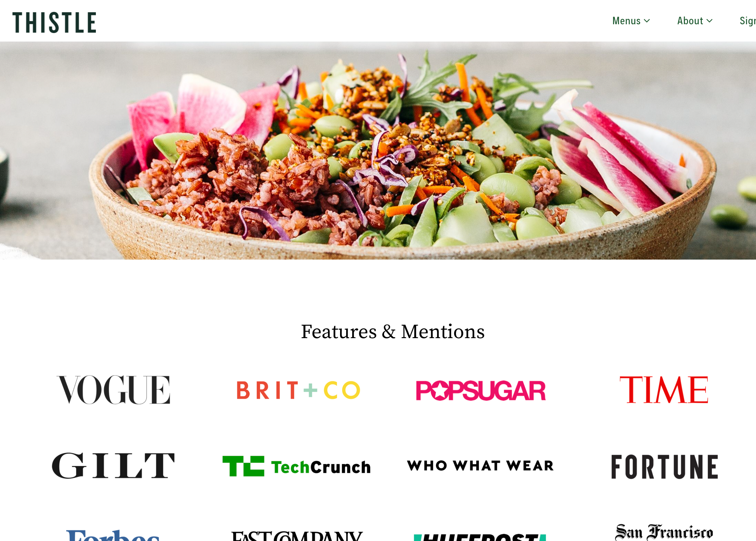Open the Forbes logo feature
Viewport: 756px width, 541px height.
113,535
